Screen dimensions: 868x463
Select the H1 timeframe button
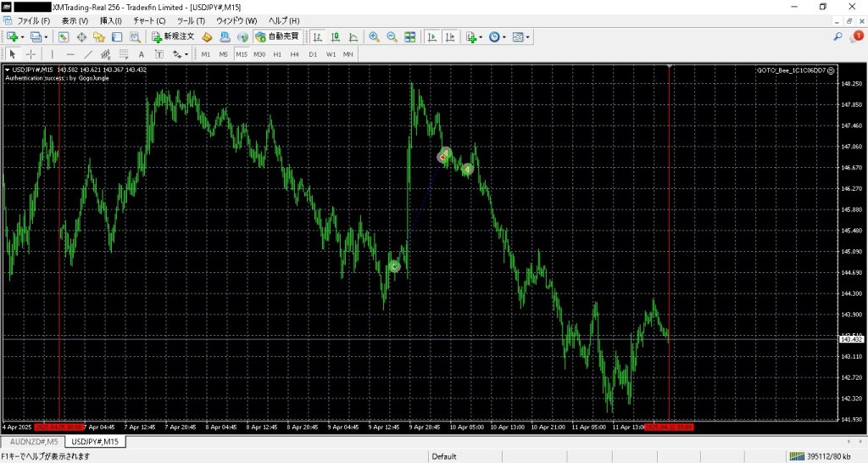[277, 54]
